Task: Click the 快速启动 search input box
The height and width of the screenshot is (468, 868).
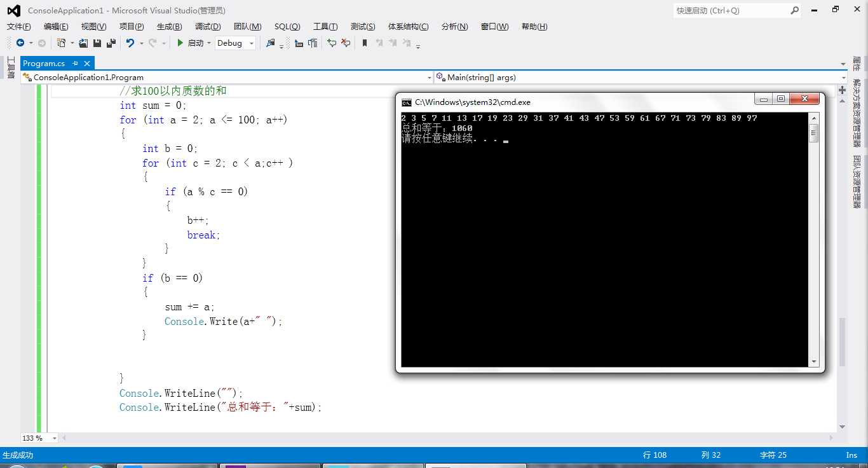Action: (731, 10)
